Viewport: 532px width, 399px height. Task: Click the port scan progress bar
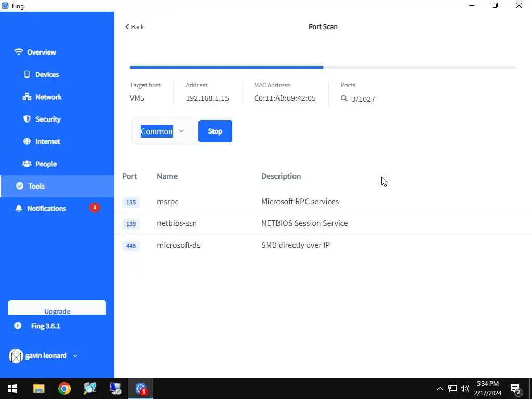pyautogui.click(x=323, y=67)
